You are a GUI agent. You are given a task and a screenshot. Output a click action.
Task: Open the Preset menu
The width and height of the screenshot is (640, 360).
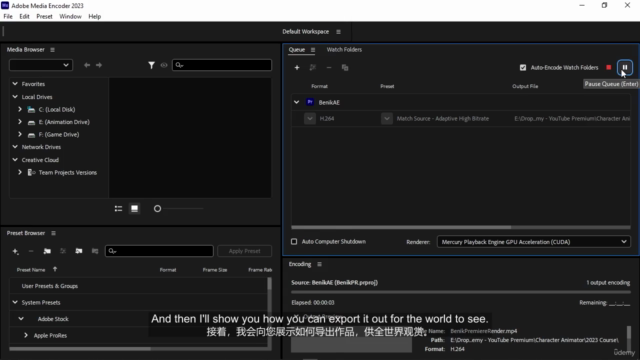tap(44, 16)
